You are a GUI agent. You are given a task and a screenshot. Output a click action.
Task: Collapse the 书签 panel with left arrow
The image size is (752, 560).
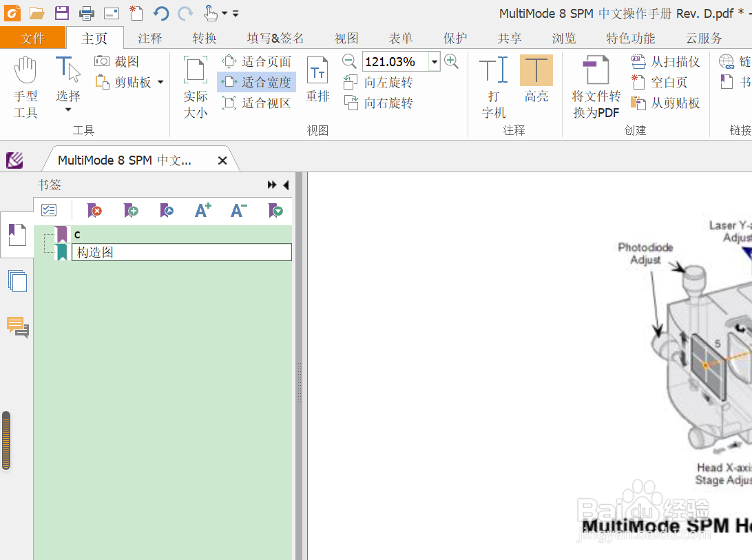tap(286, 185)
